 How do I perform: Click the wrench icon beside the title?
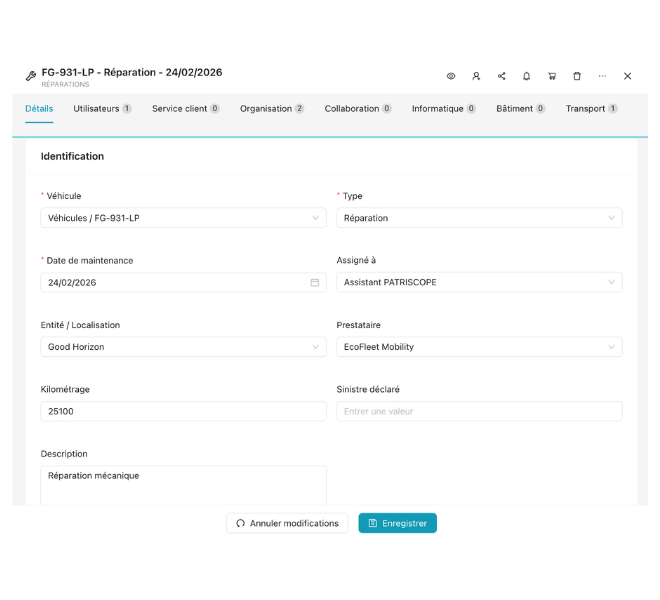[x=31, y=76]
